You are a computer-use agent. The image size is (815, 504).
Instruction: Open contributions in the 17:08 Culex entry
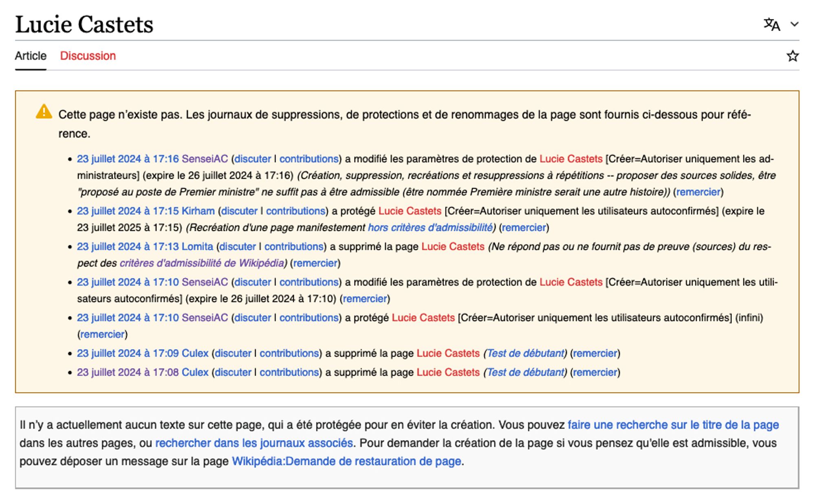point(289,372)
